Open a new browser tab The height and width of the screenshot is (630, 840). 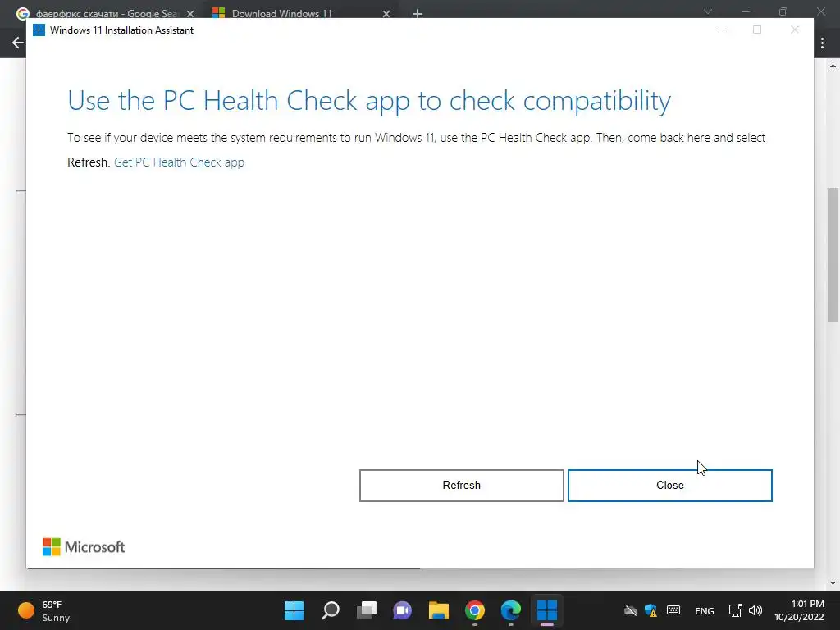coord(418,14)
